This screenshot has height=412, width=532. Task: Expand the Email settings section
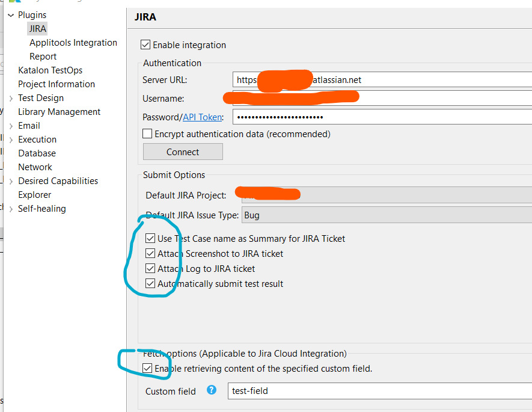click(11, 125)
